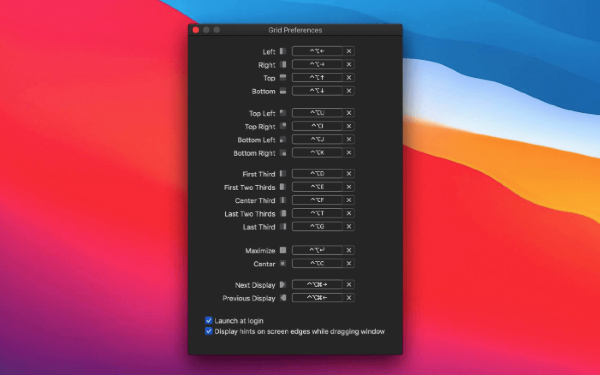Clear the Bottom Left shortcut with X

(349, 139)
